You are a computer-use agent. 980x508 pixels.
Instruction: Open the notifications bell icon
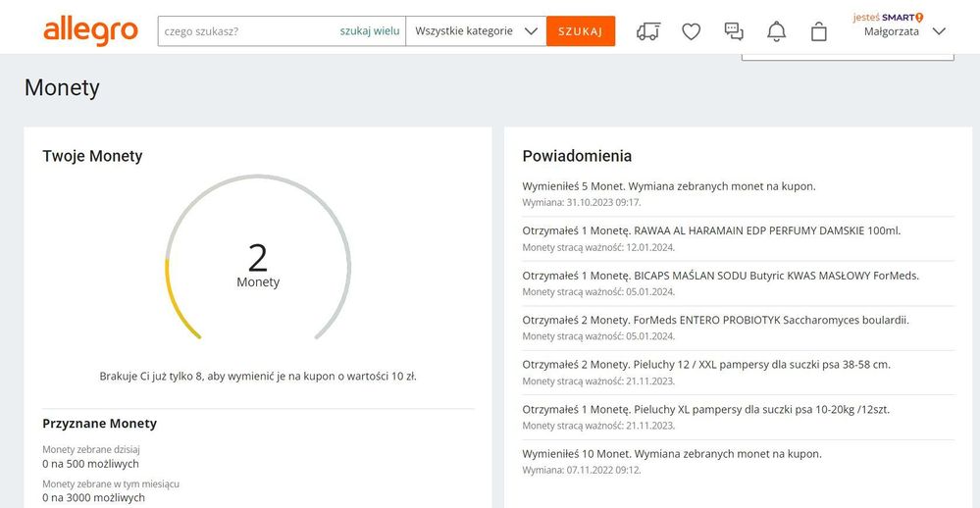pyautogui.click(x=776, y=31)
